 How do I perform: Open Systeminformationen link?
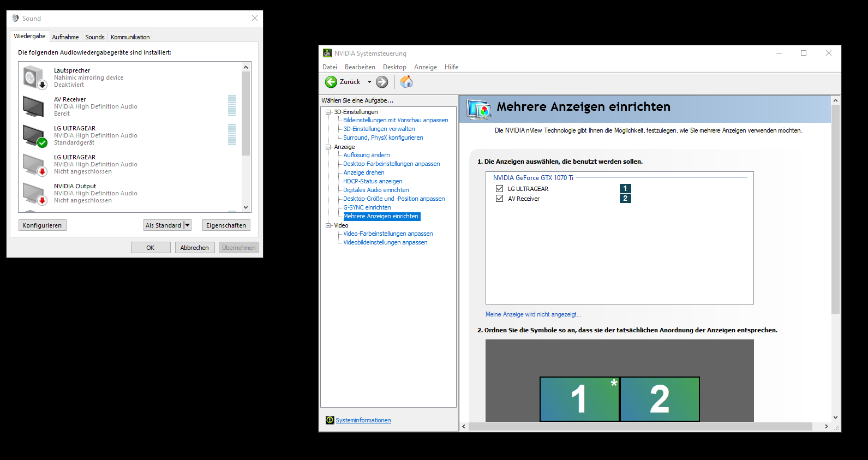[x=363, y=420]
